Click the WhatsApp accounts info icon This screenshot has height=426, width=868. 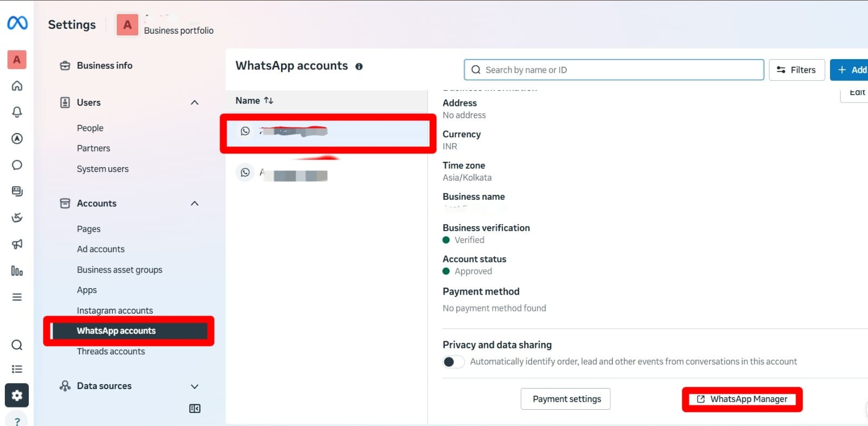point(359,66)
